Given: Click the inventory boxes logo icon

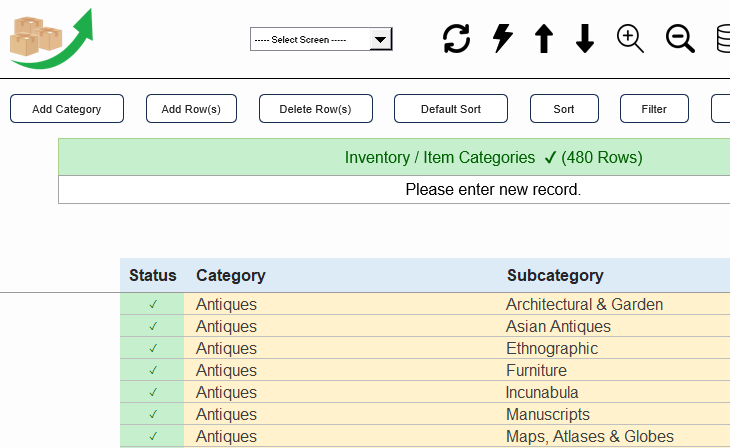Looking at the screenshot, I should [50, 39].
